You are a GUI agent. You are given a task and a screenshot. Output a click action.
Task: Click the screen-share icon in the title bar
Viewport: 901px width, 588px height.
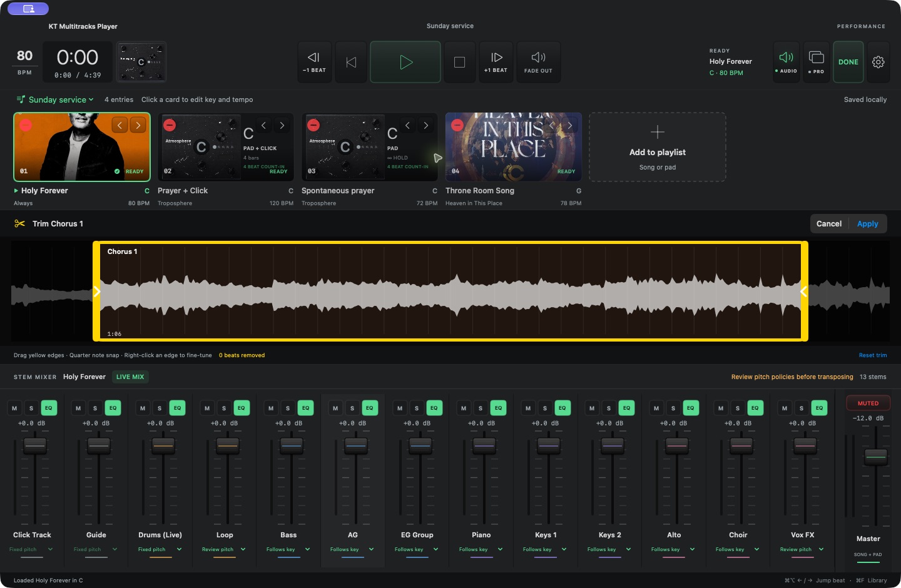click(x=28, y=9)
